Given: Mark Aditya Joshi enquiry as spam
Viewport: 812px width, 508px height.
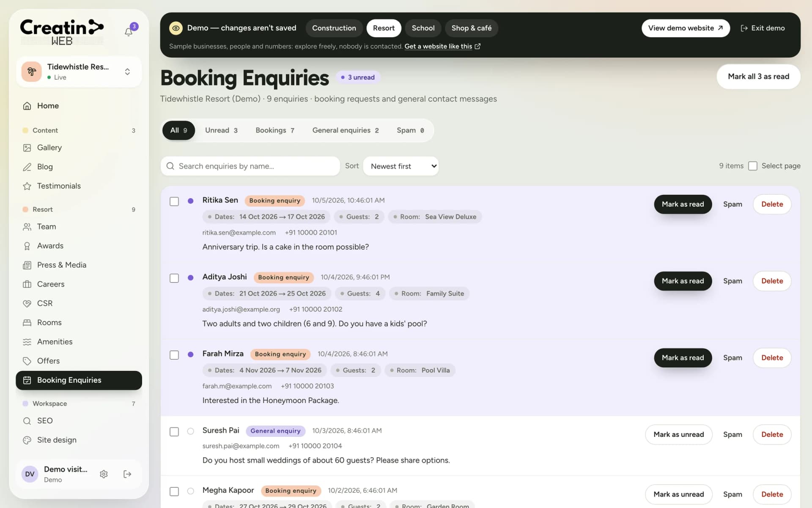Looking at the screenshot, I should (732, 281).
